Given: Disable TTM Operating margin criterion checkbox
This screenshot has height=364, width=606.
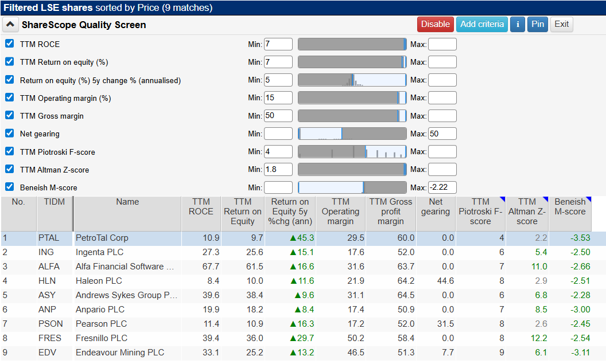Looking at the screenshot, I should [x=10, y=97].
